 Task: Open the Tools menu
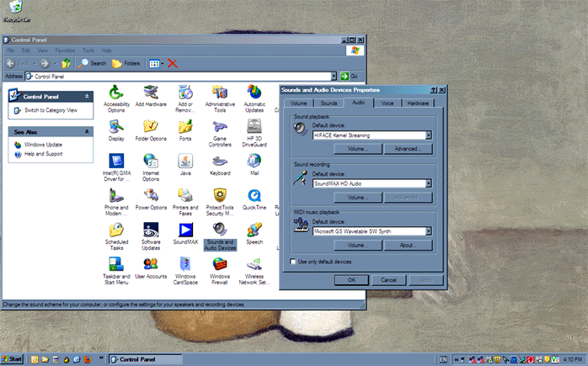tap(88, 50)
